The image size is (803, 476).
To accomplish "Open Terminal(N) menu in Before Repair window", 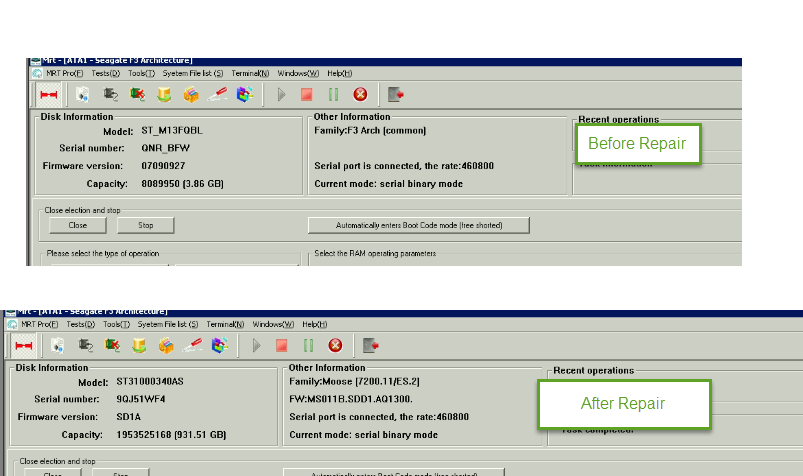I will tap(250, 73).
